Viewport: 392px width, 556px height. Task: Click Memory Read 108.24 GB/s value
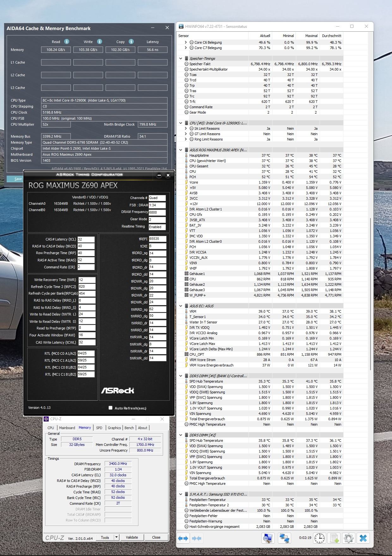[56, 50]
